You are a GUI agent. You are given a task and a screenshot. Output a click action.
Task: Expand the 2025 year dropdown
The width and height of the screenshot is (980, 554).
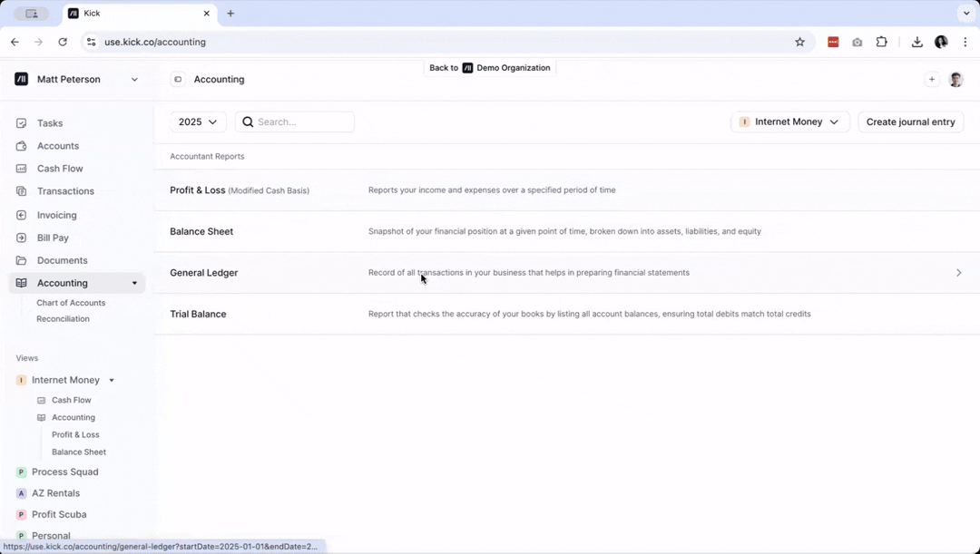point(198,121)
